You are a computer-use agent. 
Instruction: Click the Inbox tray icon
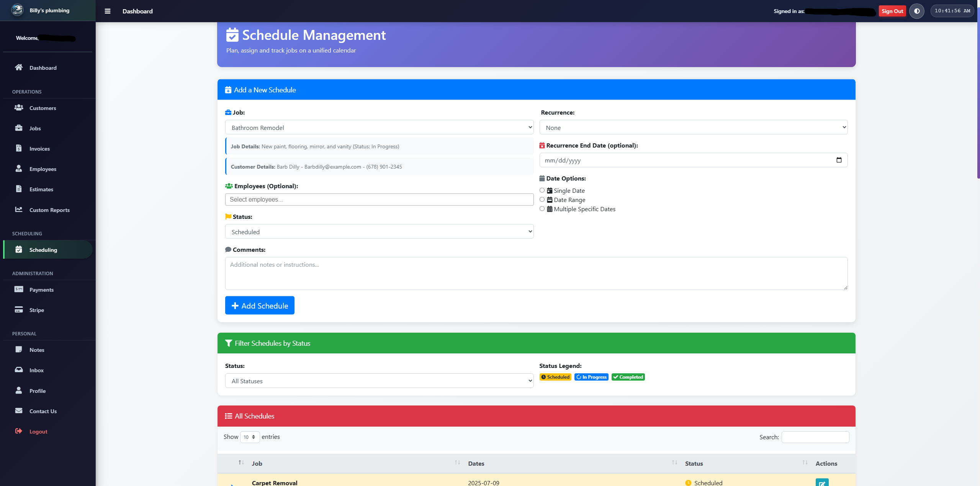(19, 370)
